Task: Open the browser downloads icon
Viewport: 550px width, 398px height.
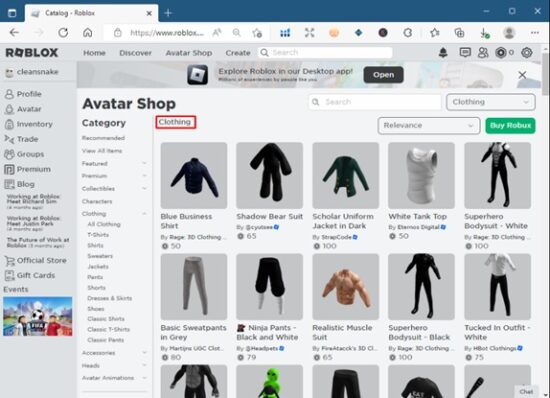Action: tap(484, 33)
